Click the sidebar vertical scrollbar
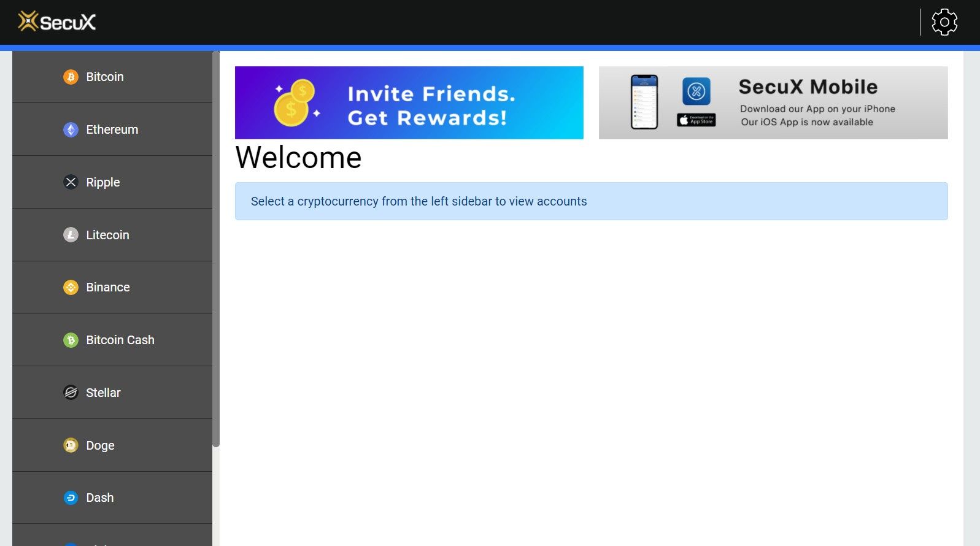The width and height of the screenshot is (980, 546). (x=216, y=249)
